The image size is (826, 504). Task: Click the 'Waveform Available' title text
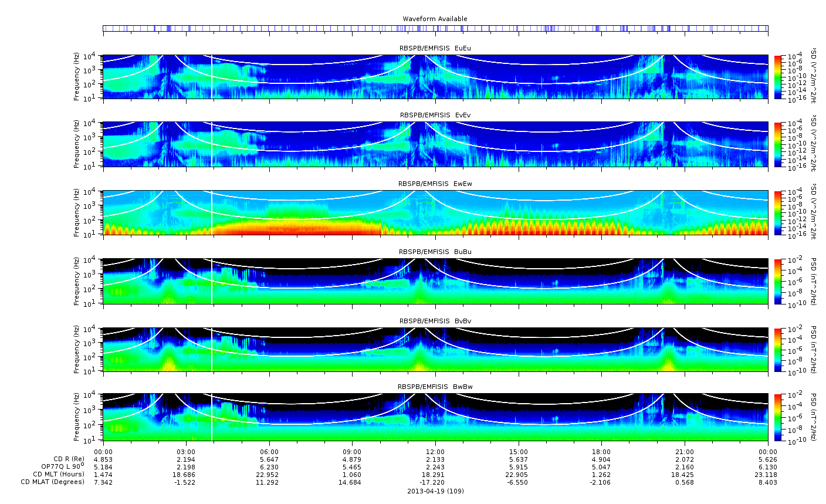(x=435, y=19)
